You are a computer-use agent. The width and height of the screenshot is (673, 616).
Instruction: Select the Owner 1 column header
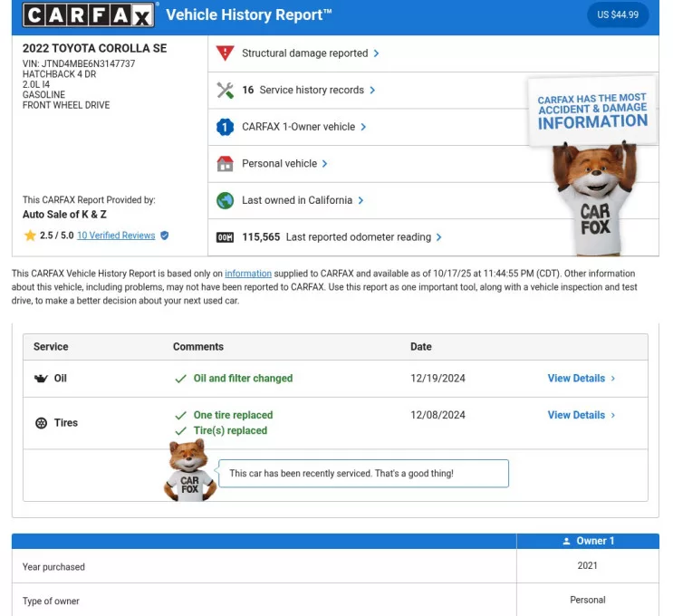pyautogui.click(x=587, y=541)
